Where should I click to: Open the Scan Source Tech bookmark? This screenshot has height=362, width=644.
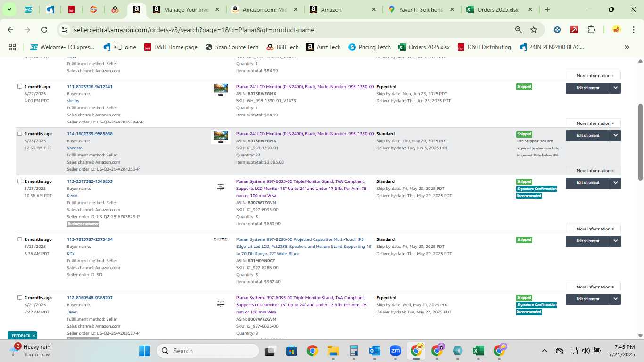(x=232, y=47)
